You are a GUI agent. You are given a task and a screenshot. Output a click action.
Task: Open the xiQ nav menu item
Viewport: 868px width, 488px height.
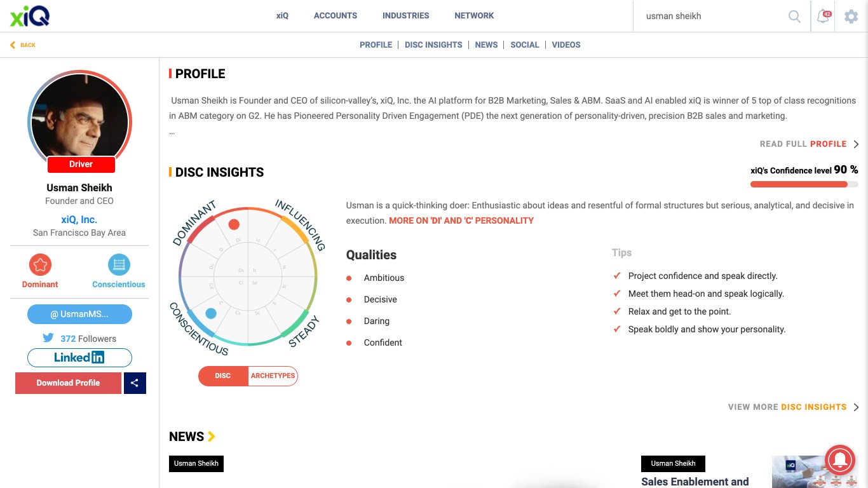coord(282,16)
